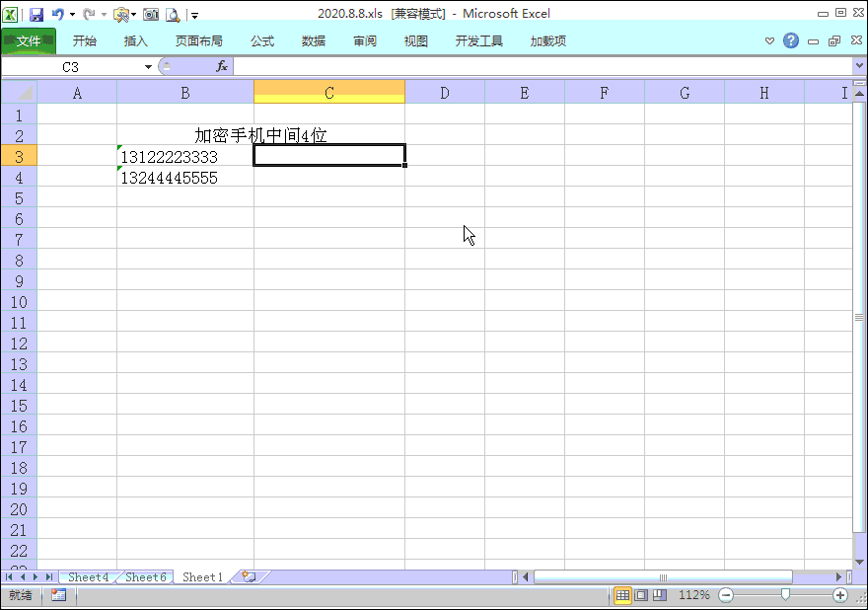Click the Name Box showing C3
Screen dimensions: 868x610
coord(71,67)
